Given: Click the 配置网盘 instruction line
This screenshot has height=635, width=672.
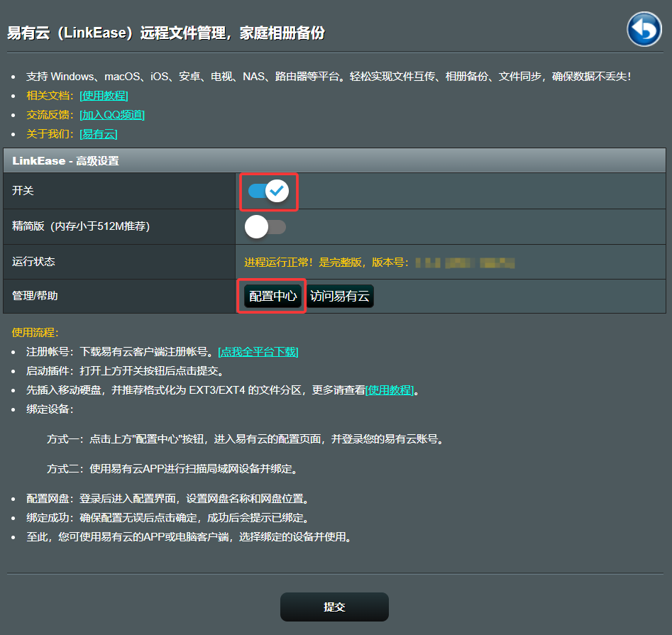Looking at the screenshot, I should pos(167,499).
